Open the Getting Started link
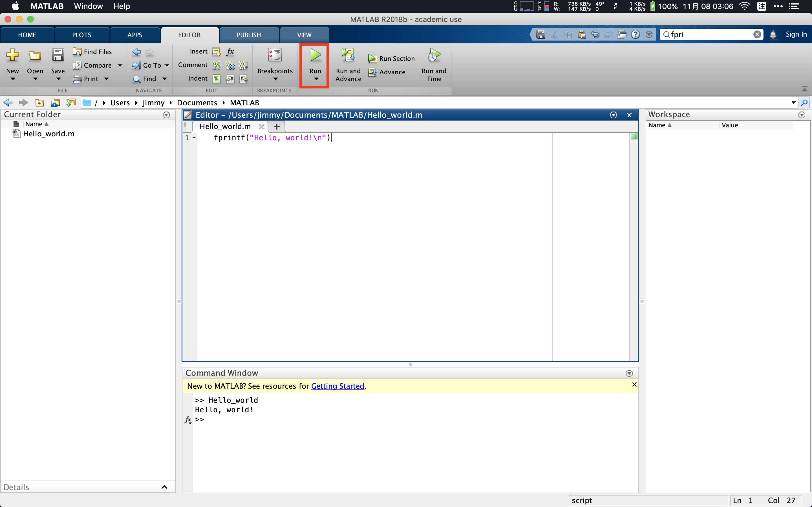This screenshot has height=507, width=812. click(x=337, y=386)
